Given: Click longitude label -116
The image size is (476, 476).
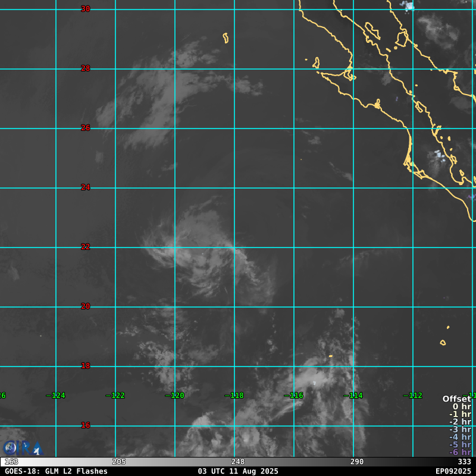Looking at the screenshot, I should click(294, 396).
